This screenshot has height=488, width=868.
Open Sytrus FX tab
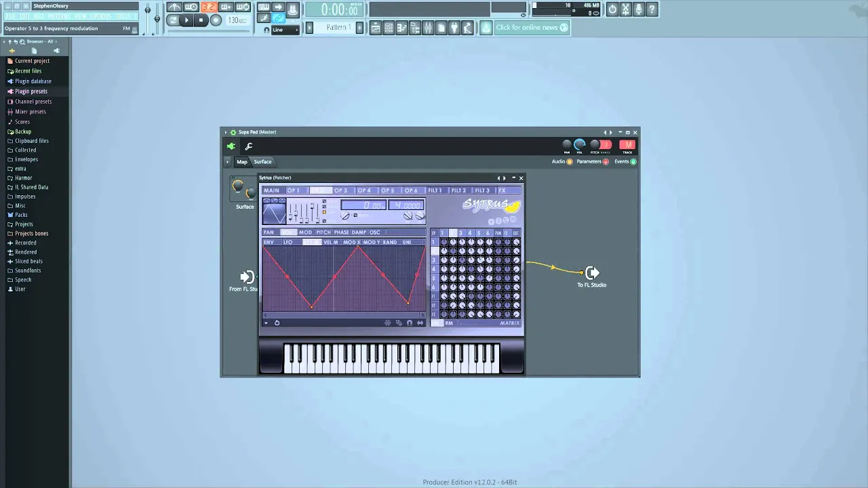pyautogui.click(x=509, y=190)
